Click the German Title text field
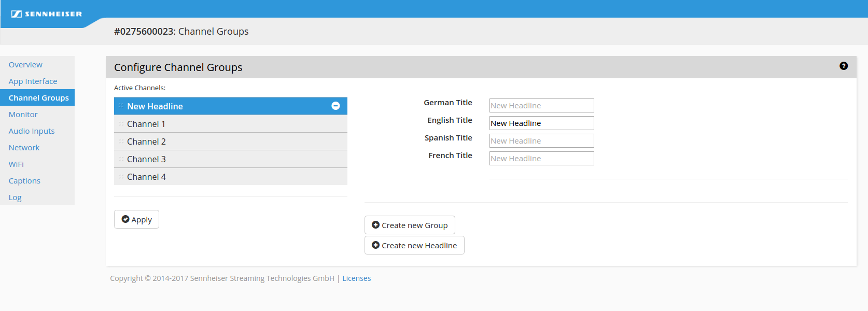The height and width of the screenshot is (311, 868). 541,106
